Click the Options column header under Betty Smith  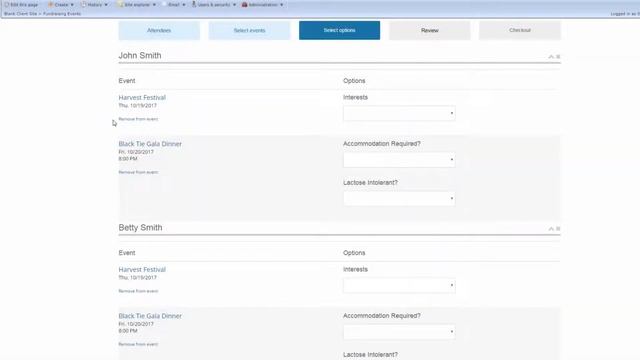click(354, 253)
